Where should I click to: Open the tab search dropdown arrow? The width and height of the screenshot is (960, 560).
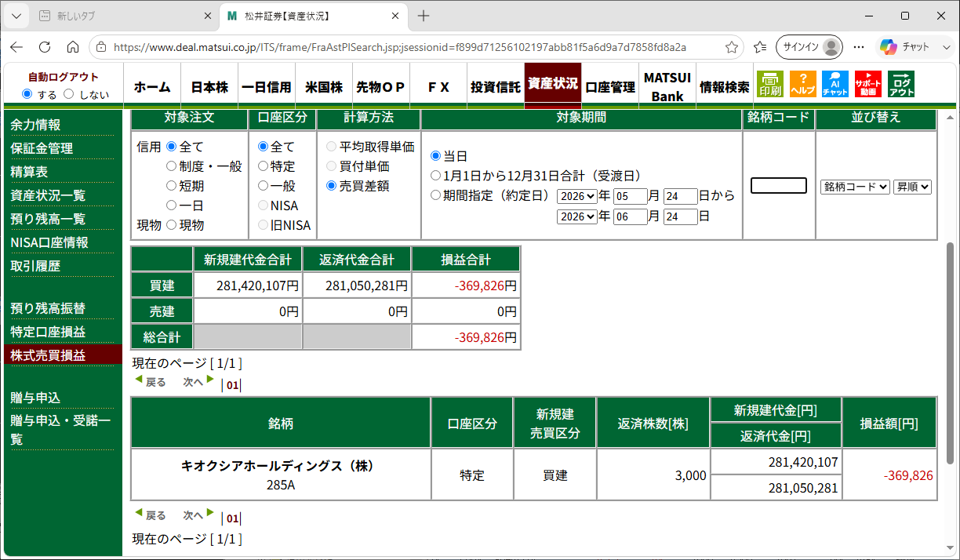pyautogui.click(x=16, y=16)
